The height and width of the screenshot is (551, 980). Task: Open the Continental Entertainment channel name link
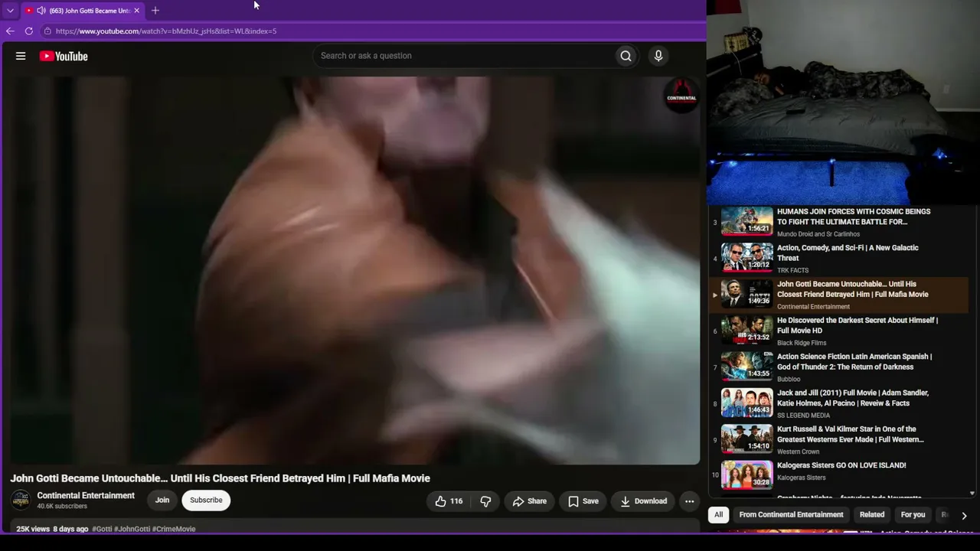tap(86, 496)
